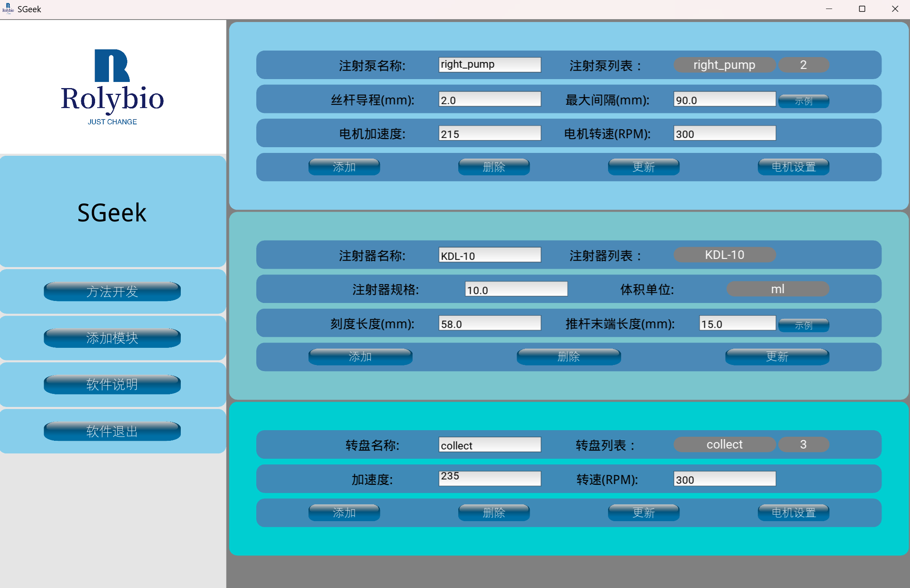Open the pump number dropdown showing 2
Image resolution: width=910 pixels, height=588 pixels.
coord(803,65)
